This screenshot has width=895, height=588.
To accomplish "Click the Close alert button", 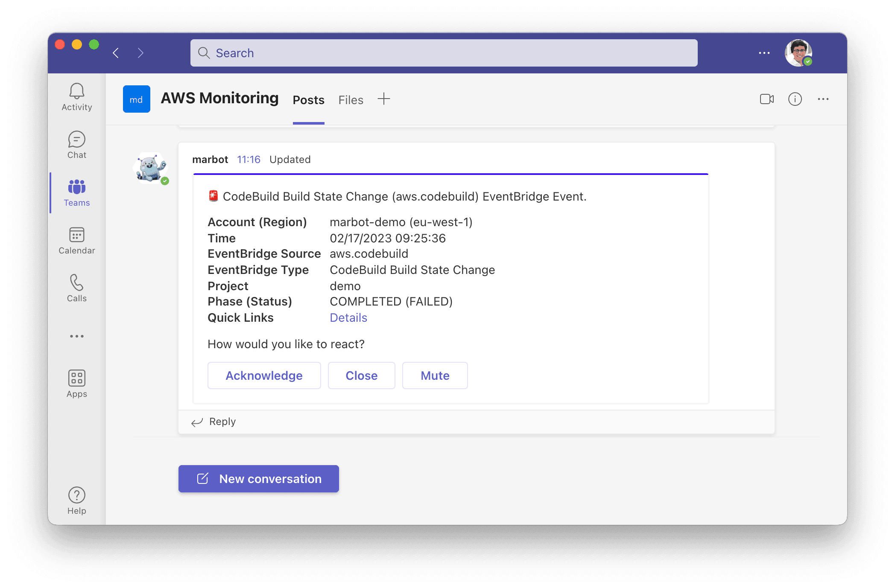I will tap(362, 376).
